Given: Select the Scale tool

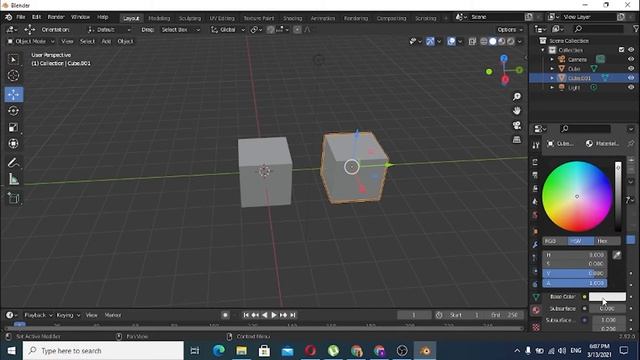Looking at the screenshot, I should click(x=13, y=127).
